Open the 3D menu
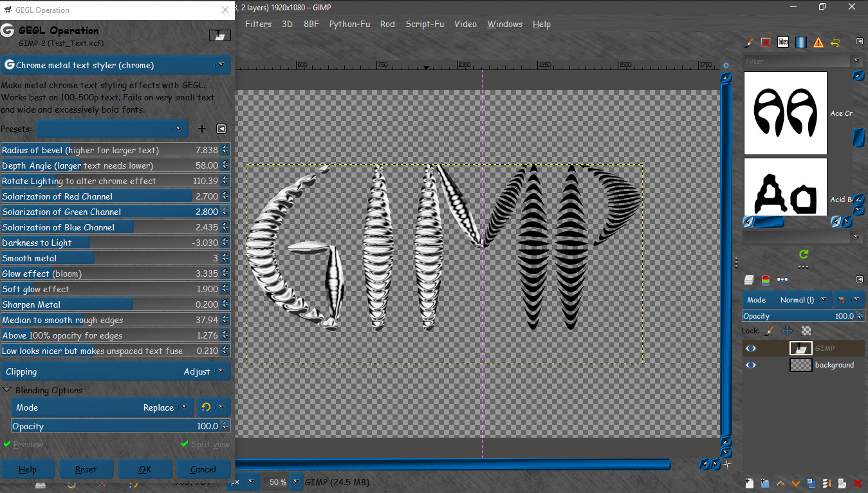 point(287,24)
